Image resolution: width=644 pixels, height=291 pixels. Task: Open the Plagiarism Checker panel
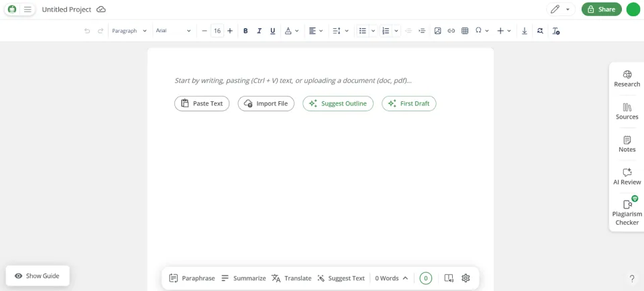coord(627,213)
